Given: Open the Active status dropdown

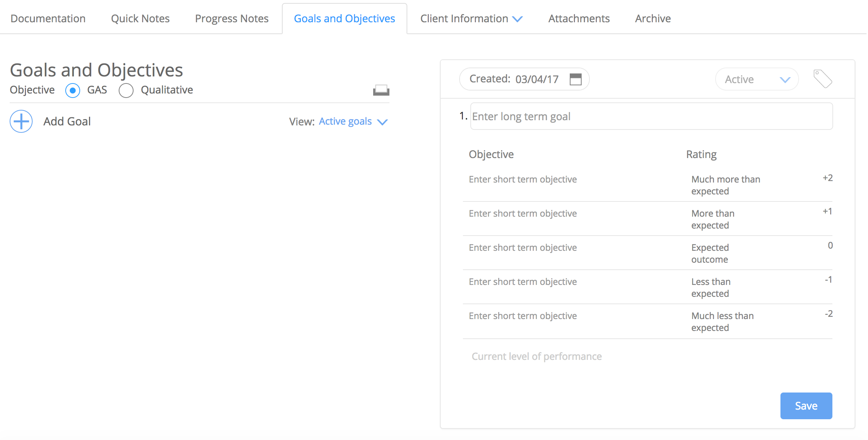Looking at the screenshot, I should (757, 79).
